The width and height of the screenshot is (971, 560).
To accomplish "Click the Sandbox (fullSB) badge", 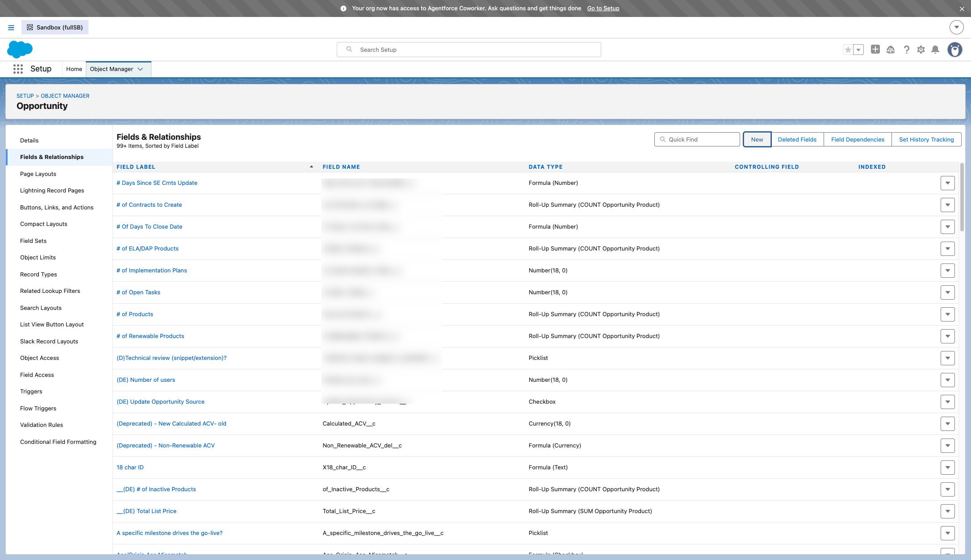I will pos(55,27).
